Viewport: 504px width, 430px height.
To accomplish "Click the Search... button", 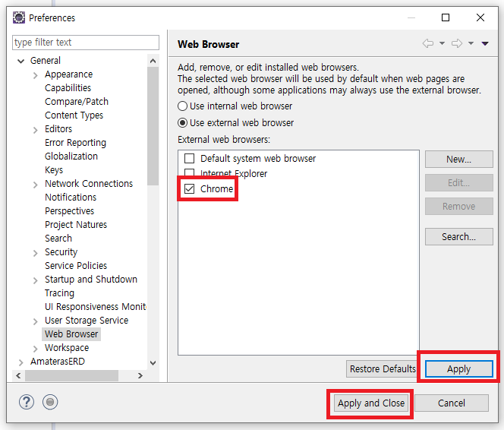I will [x=458, y=237].
